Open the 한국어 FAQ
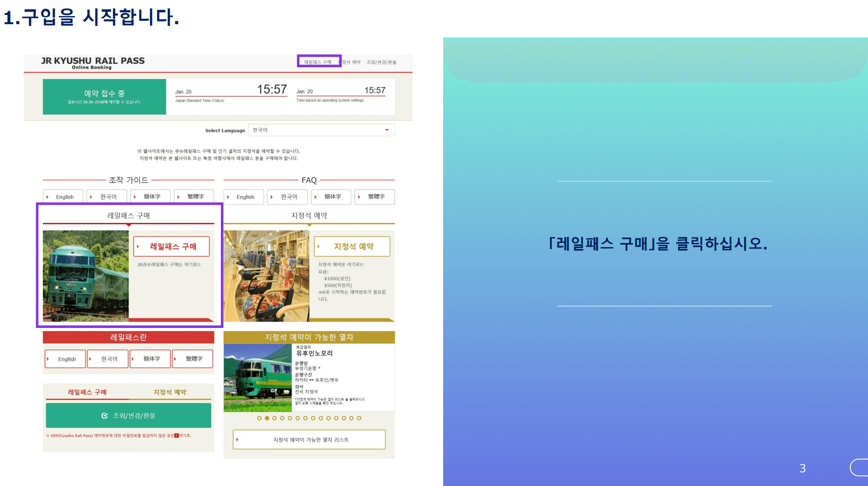This screenshot has height=486, width=868. pyautogui.click(x=288, y=197)
